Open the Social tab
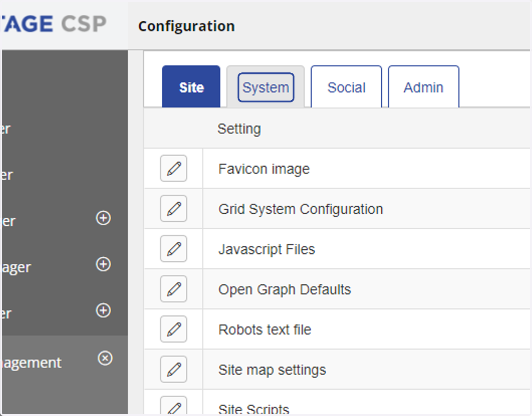 (346, 87)
